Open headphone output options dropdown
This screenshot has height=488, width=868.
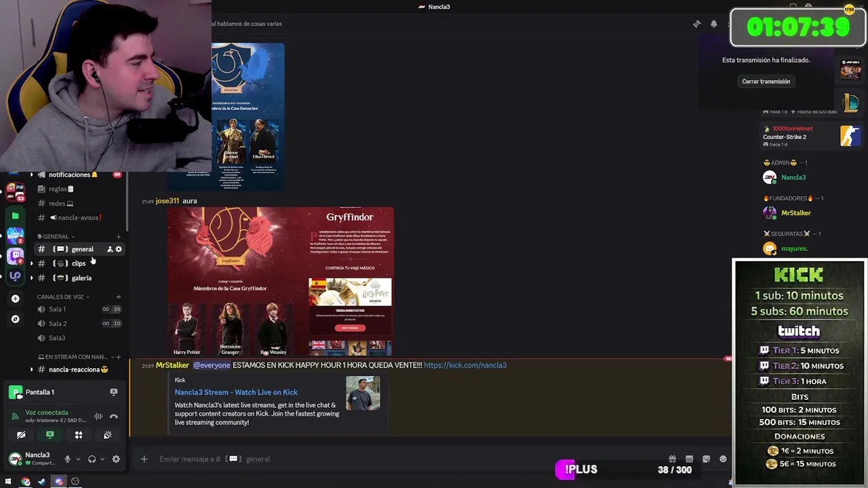click(x=102, y=459)
